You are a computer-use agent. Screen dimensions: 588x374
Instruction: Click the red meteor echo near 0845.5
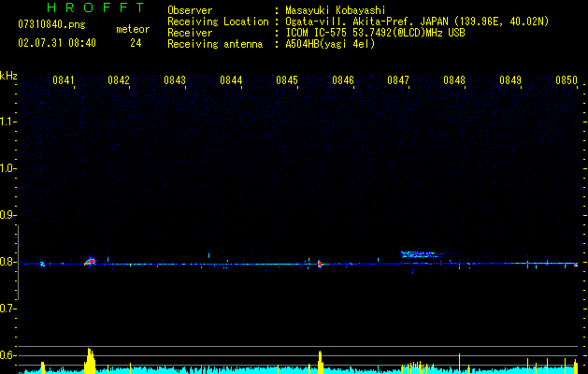[x=320, y=264]
